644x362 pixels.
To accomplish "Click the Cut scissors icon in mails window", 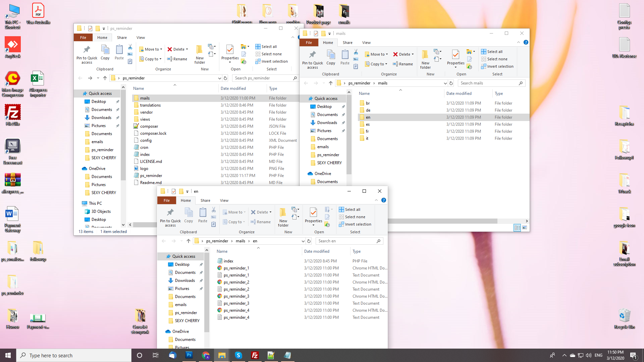I will point(356,52).
